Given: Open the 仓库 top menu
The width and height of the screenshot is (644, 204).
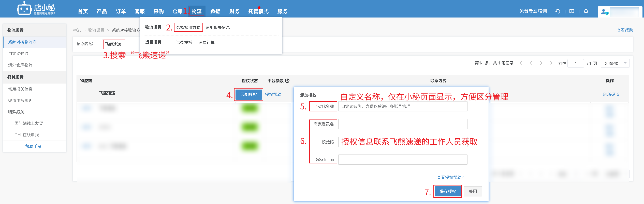Looking at the screenshot, I should 178,11.
